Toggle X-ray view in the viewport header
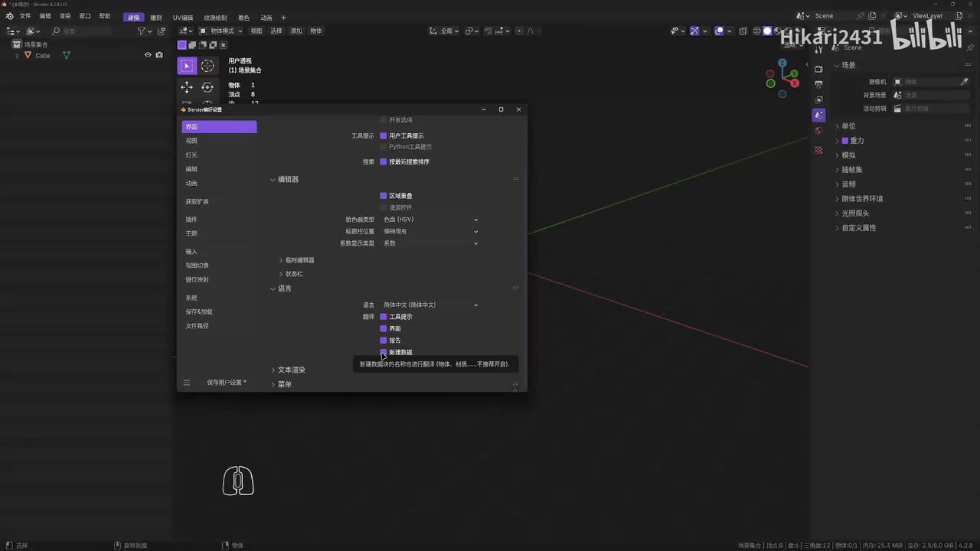The width and height of the screenshot is (980, 551). 742,31
